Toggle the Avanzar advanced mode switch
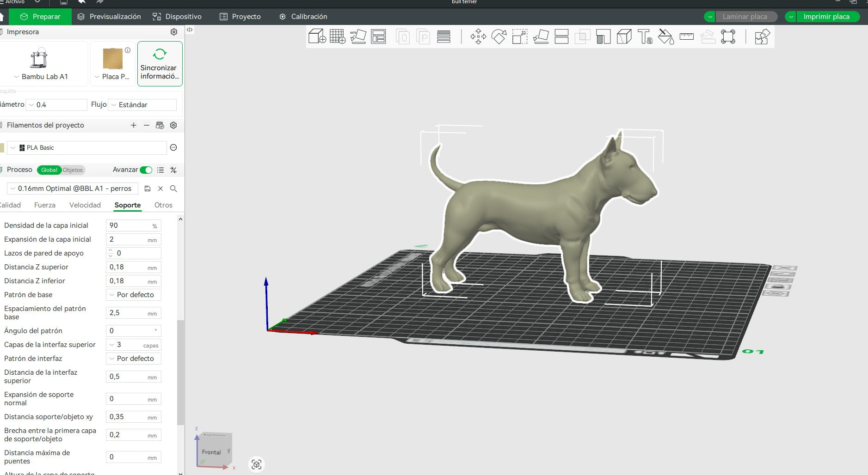The image size is (868, 475). (x=146, y=170)
